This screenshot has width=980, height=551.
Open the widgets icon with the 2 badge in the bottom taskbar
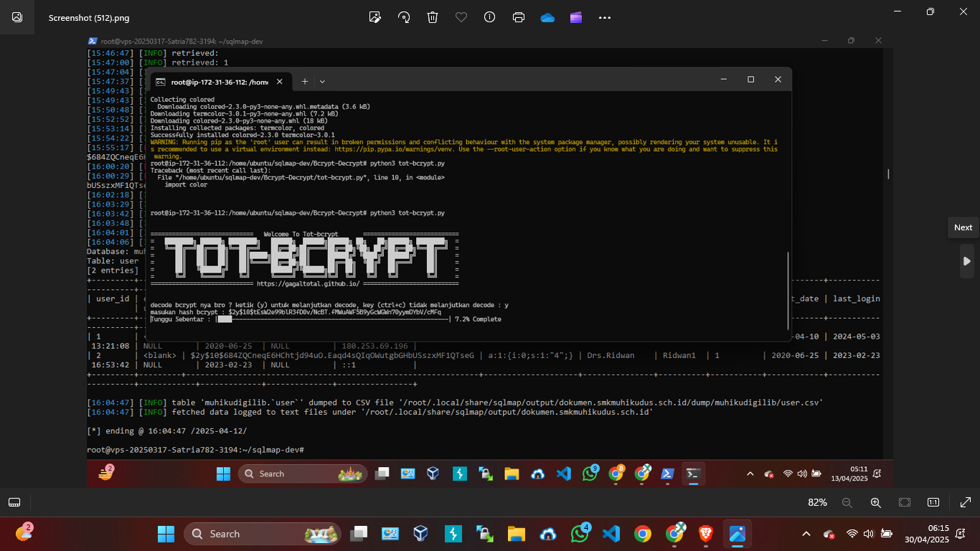(x=24, y=533)
